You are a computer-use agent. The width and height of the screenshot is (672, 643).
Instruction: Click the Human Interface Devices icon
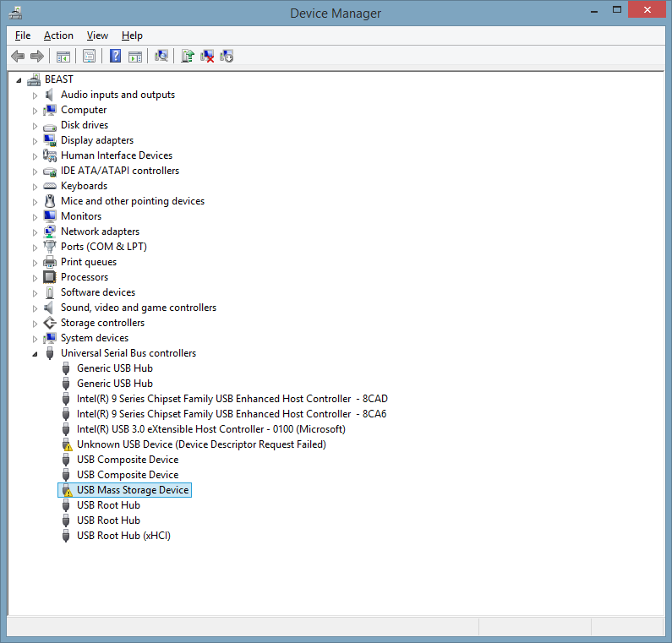(x=50, y=155)
